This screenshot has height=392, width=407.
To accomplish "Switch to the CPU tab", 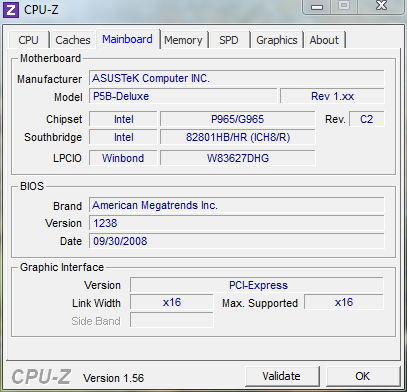I will point(28,40).
